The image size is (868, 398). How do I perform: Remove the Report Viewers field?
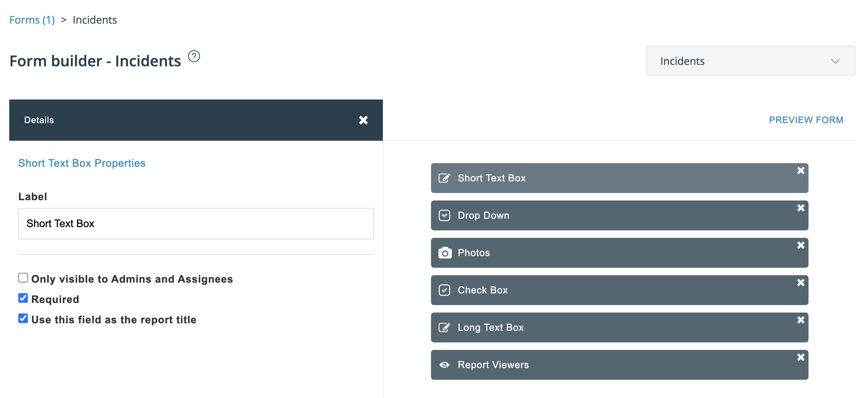(x=801, y=358)
